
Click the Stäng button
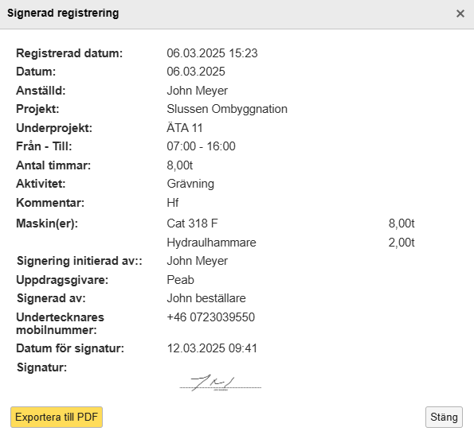(444, 417)
